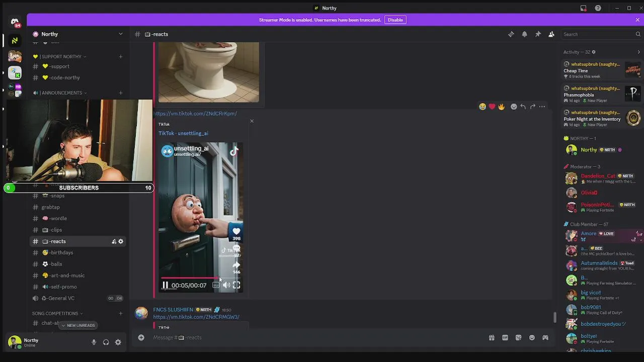Collapse SONG COMPETITIONS category
This screenshot has width=644, height=362.
click(x=57, y=313)
